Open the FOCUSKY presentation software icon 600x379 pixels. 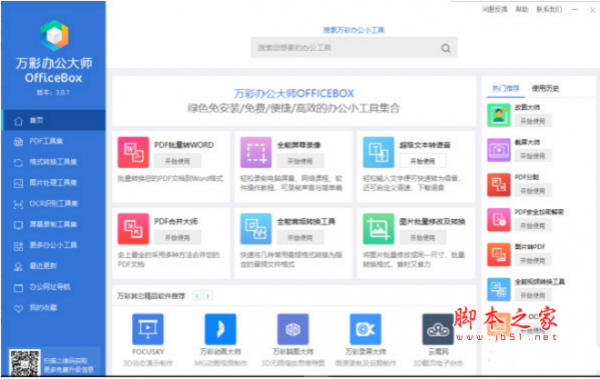[148, 329]
